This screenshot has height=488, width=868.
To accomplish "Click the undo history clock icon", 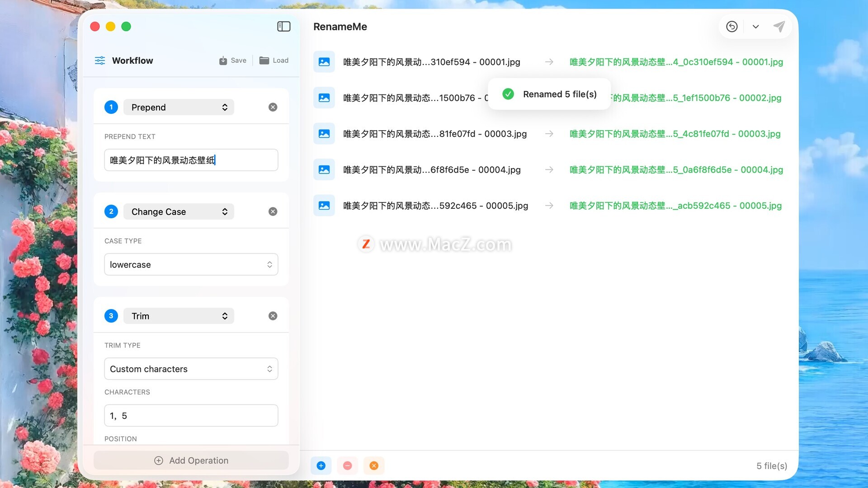I will (731, 27).
